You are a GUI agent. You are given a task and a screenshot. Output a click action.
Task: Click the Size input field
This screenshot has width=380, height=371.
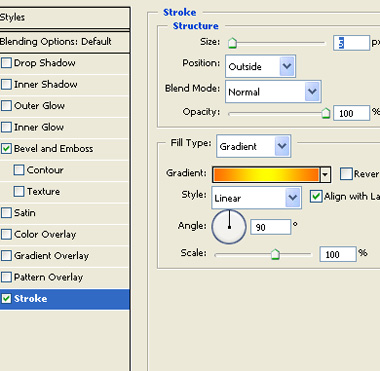click(x=351, y=43)
